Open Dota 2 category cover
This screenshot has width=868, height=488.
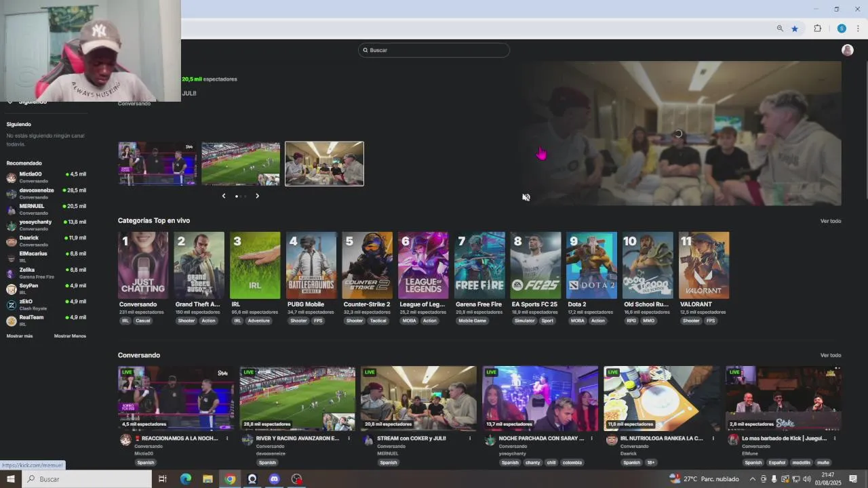pos(591,266)
